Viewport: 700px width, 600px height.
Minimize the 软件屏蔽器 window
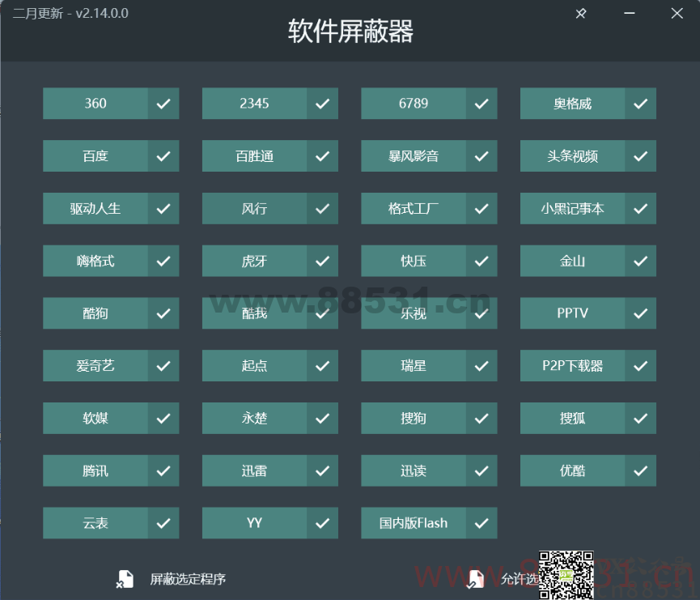coord(630,14)
